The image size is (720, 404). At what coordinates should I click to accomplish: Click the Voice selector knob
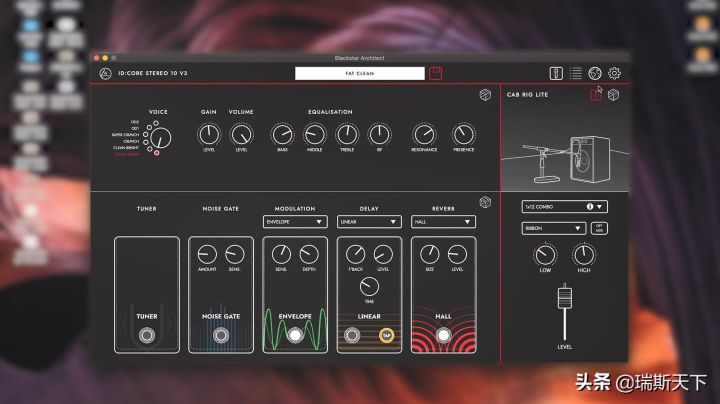160,138
